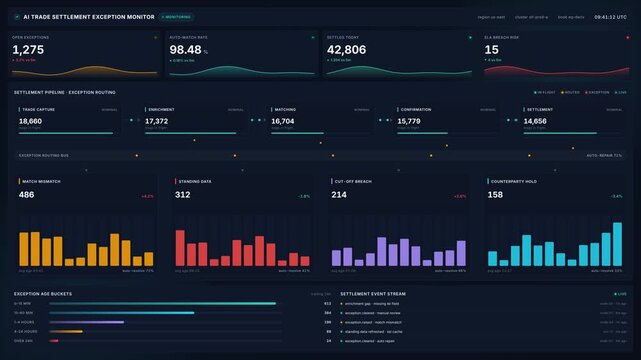Open the 'exception cleared - auto repair' event
Screen dimensions: 641x360
(x=483, y=341)
